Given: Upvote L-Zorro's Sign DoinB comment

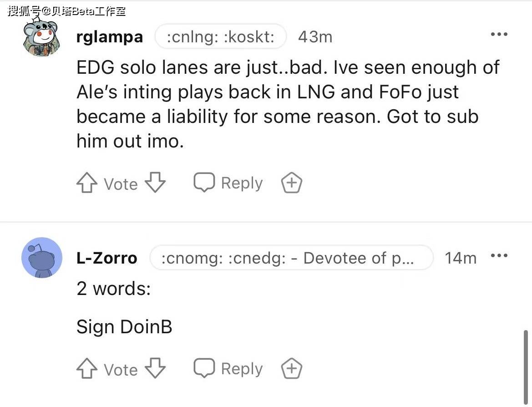Looking at the screenshot, I should coord(87,368).
